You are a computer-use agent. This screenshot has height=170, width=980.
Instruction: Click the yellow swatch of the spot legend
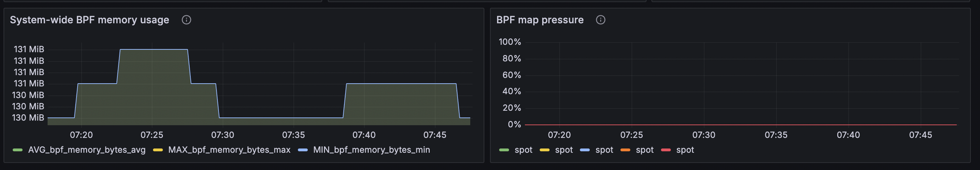click(544, 150)
